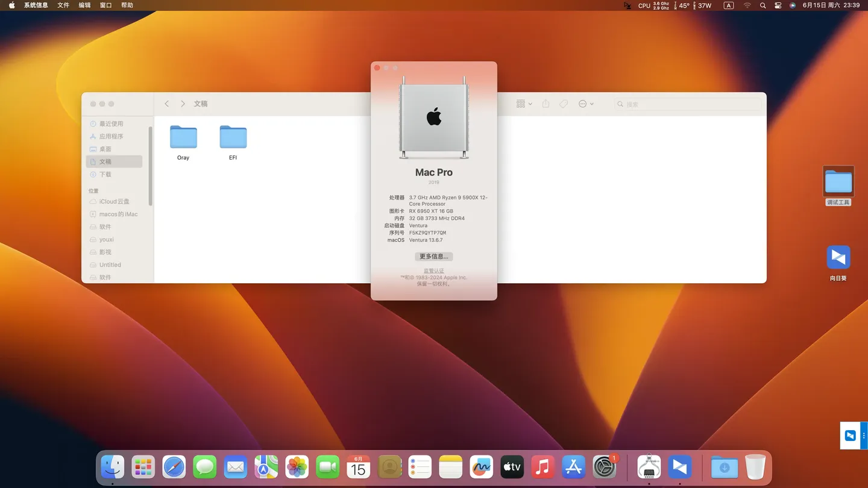Open the 文件 menu

click(63, 5)
